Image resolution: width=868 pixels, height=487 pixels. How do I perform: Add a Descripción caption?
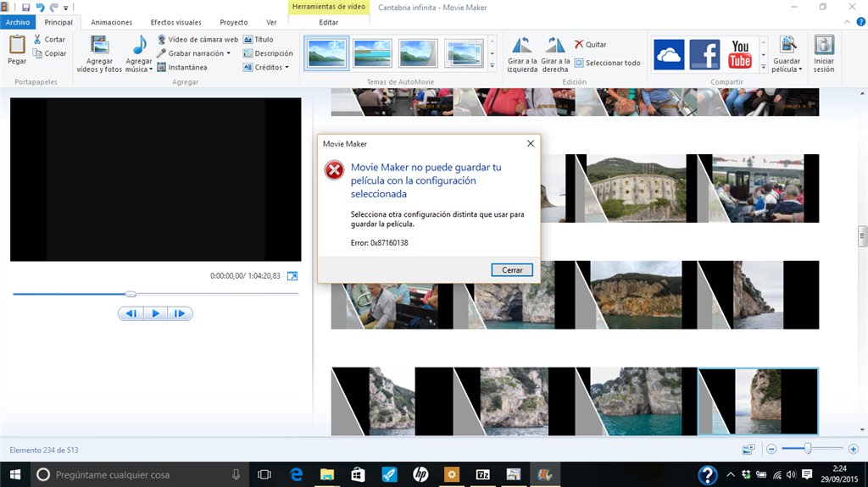point(268,53)
